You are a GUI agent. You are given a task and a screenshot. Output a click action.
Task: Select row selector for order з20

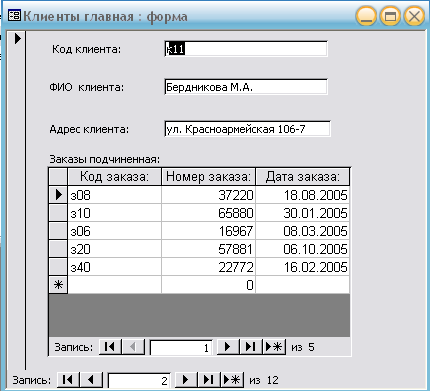pos(58,249)
